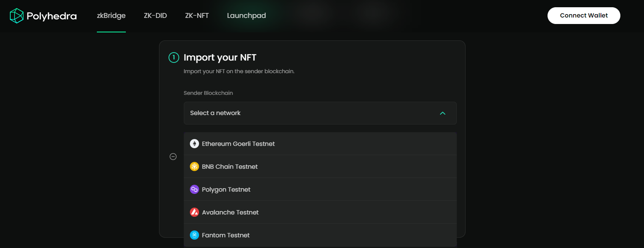This screenshot has width=644, height=248.
Task: Open the Launchpad tab
Action: (x=246, y=16)
